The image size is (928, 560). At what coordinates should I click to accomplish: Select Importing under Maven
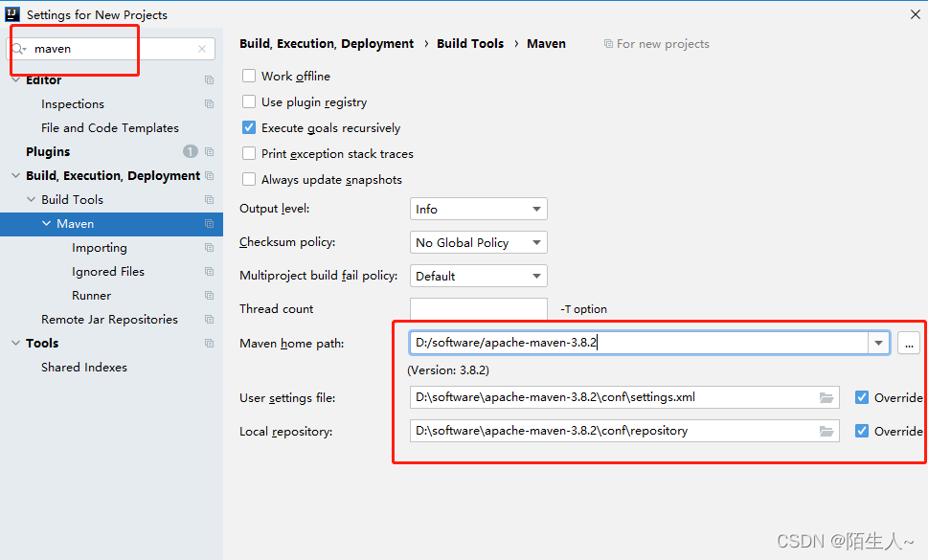(x=99, y=248)
